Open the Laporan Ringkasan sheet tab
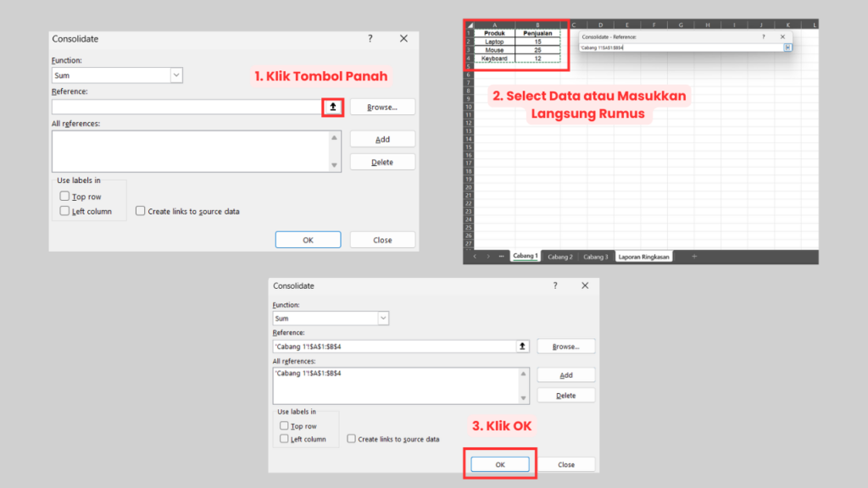 [x=643, y=257]
